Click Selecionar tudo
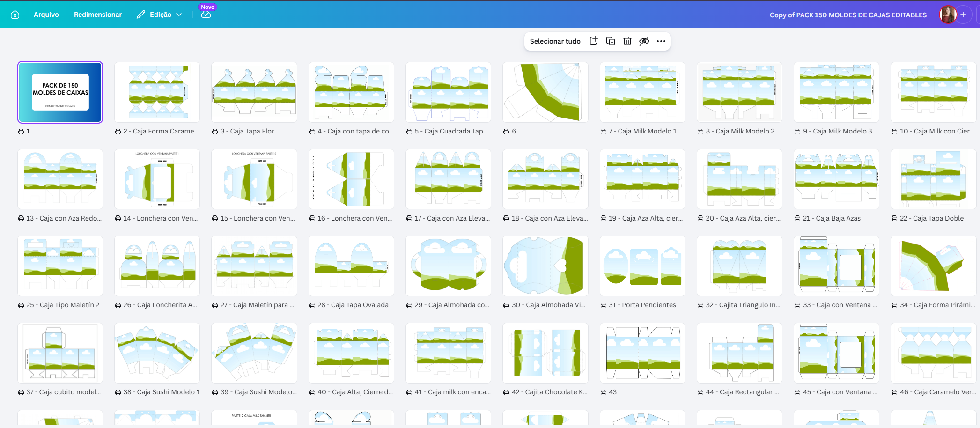This screenshot has width=980, height=428. point(555,41)
